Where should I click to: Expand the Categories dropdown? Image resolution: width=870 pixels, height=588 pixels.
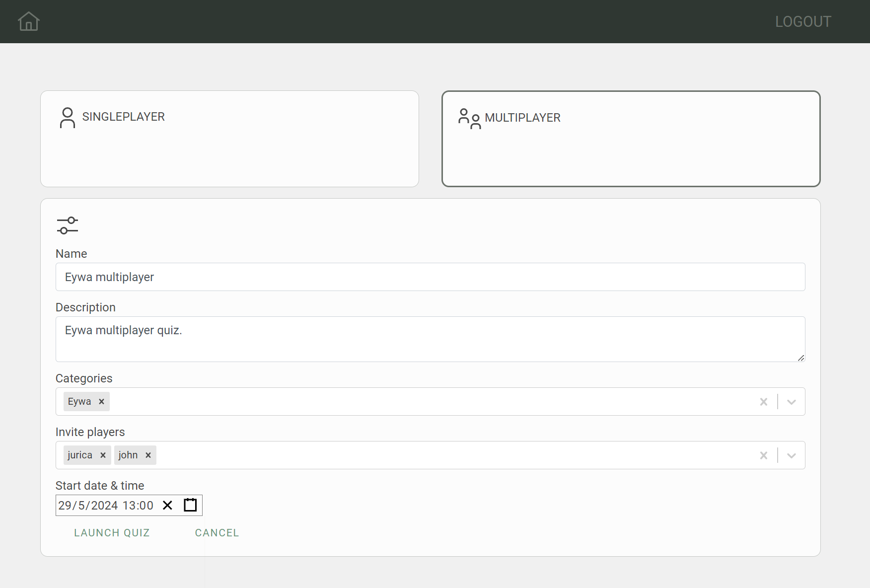(791, 402)
